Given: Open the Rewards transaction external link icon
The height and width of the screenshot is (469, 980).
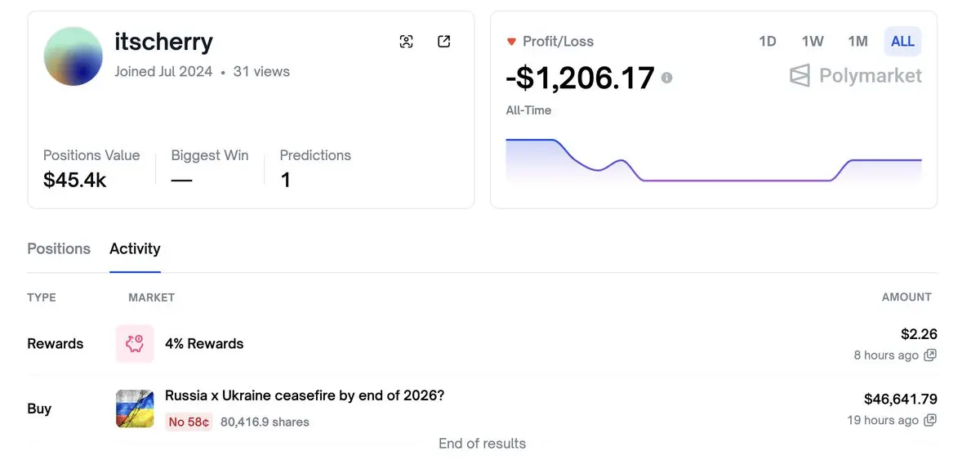Looking at the screenshot, I should point(930,355).
